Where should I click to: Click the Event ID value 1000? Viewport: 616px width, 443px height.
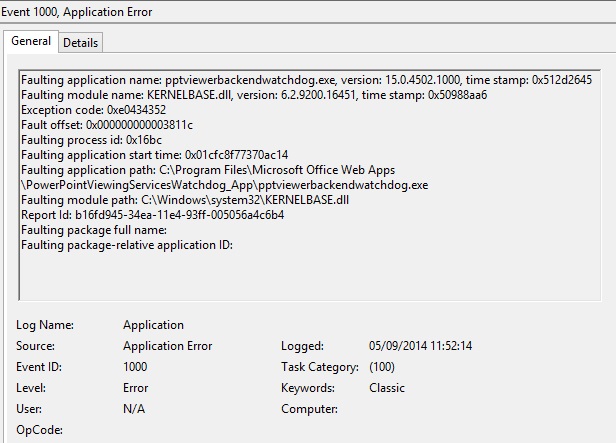(x=135, y=367)
